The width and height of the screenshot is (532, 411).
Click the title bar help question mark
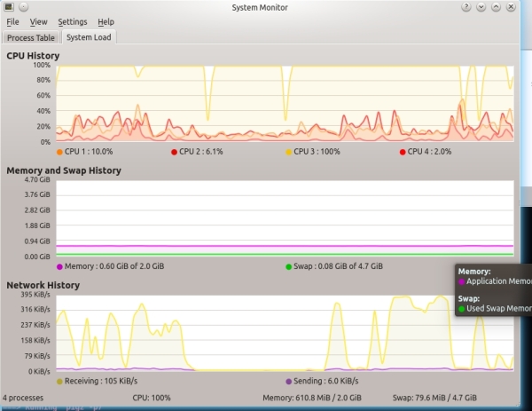pos(466,7)
